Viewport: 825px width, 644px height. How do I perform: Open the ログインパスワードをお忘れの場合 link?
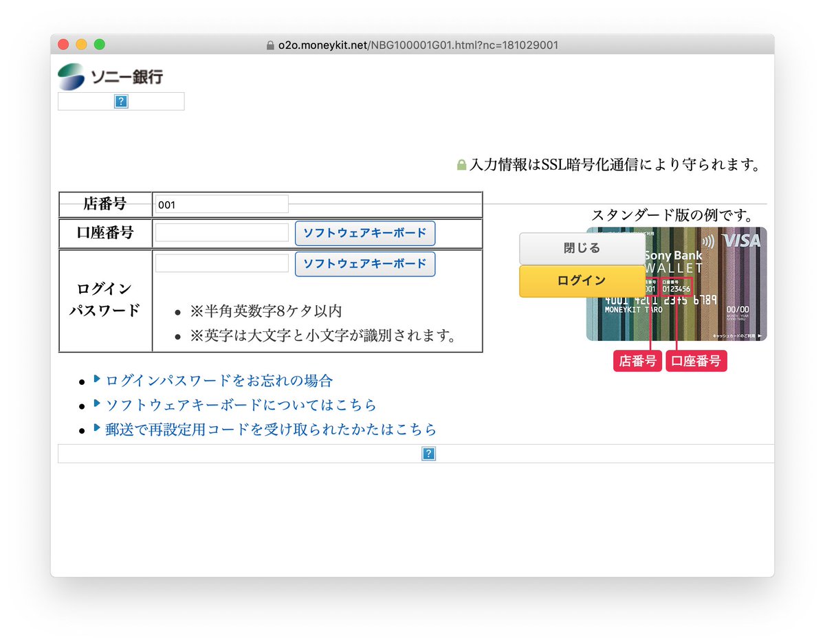coord(219,381)
